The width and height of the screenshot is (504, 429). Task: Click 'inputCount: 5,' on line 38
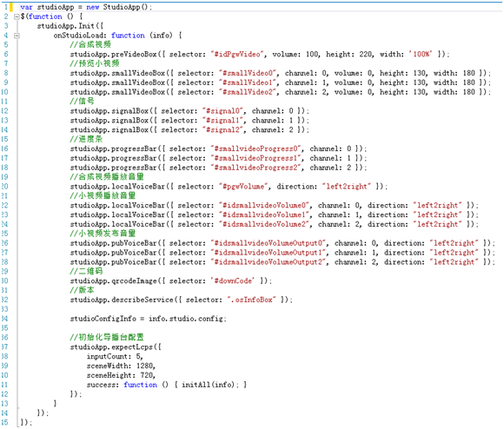(115, 356)
